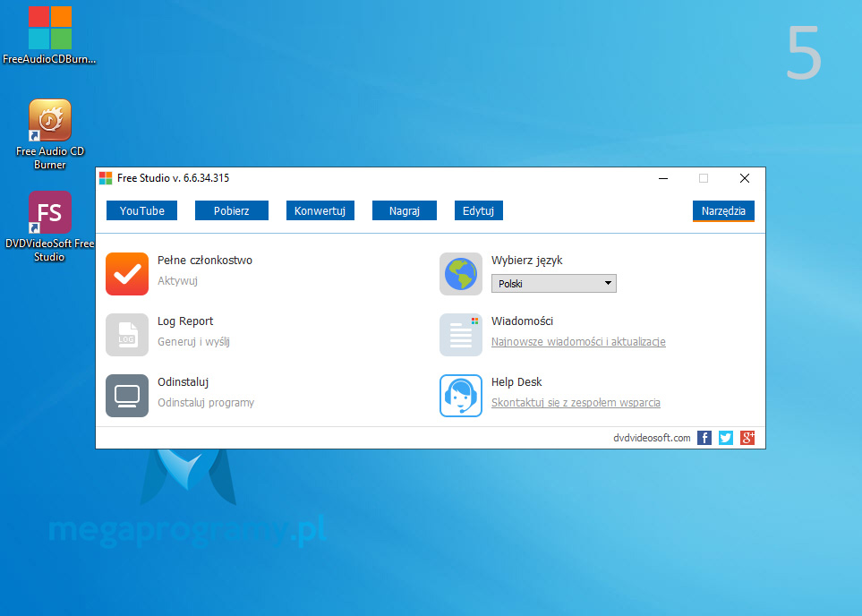This screenshot has height=616, width=862.
Task: Open the Twitter icon in footer
Action: 726,438
